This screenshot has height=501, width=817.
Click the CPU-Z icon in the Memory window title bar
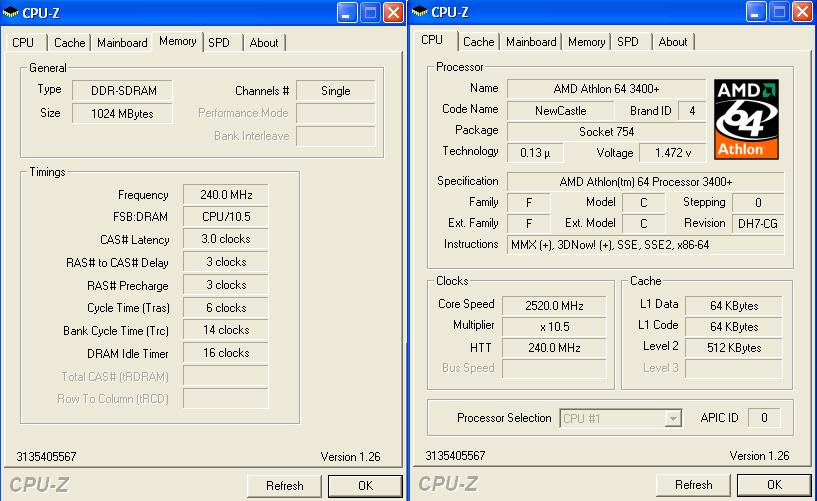click(11, 12)
